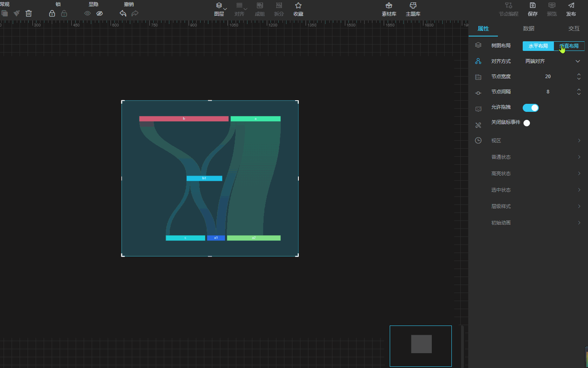Click the red node labeled b

pyautogui.click(x=184, y=119)
